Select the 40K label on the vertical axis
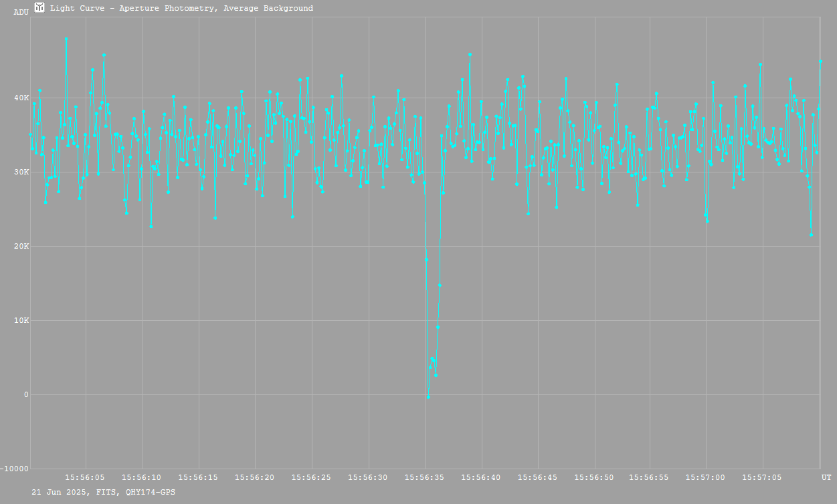 (22, 98)
